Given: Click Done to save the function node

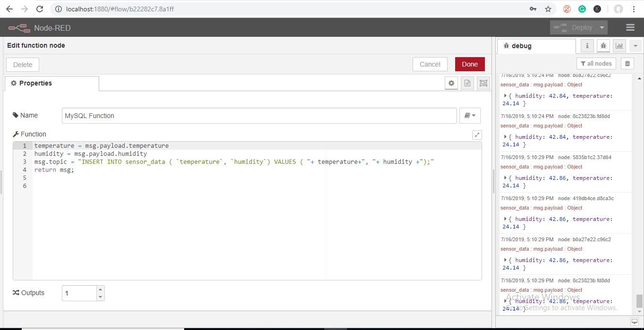Looking at the screenshot, I should [x=470, y=64].
